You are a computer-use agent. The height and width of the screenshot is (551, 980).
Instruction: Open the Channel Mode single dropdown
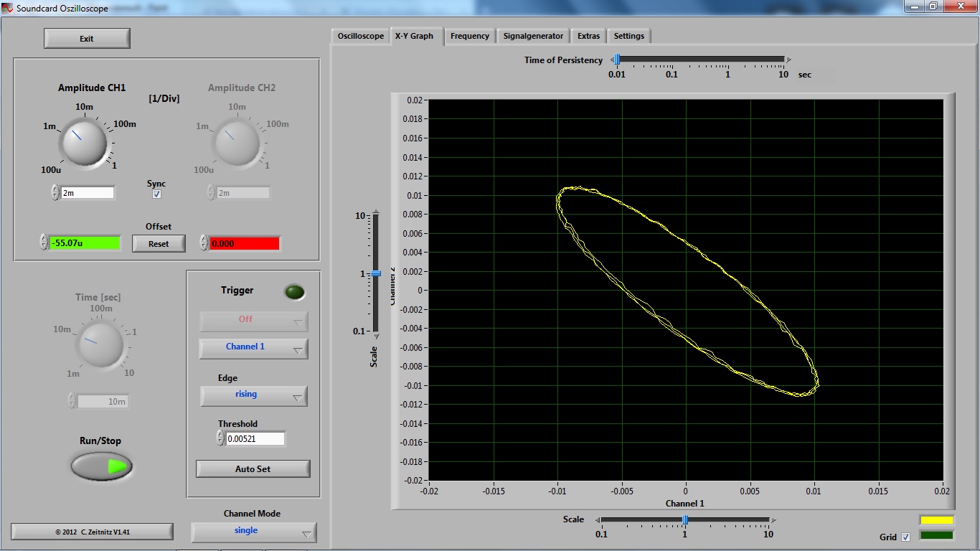click(x=253, y=532)
